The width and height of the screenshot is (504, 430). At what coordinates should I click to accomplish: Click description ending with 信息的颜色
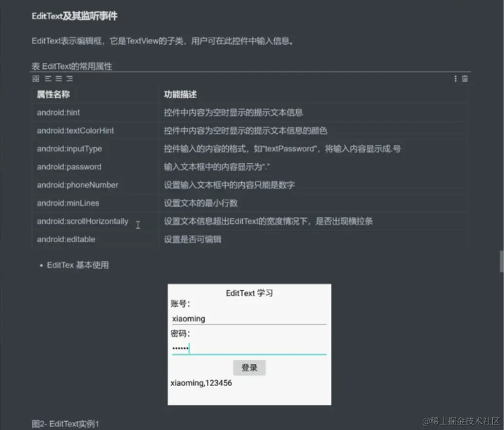(246, 131)
